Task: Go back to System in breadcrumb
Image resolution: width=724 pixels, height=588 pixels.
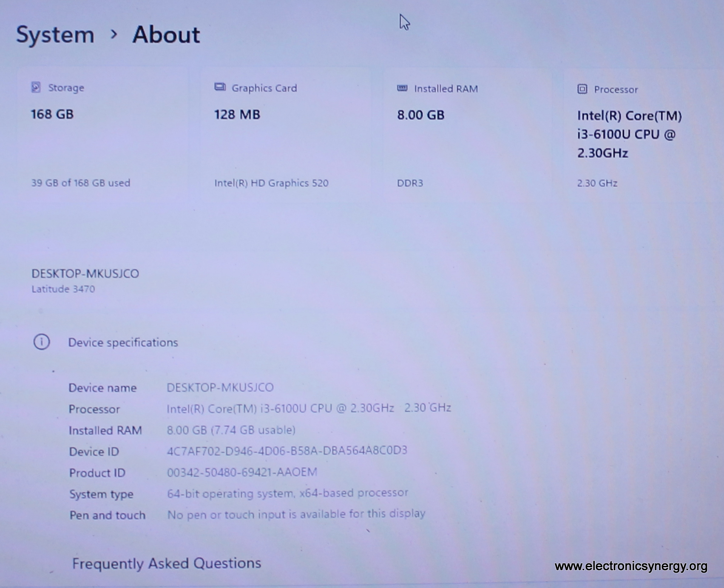Action: [x=55, y=34]
